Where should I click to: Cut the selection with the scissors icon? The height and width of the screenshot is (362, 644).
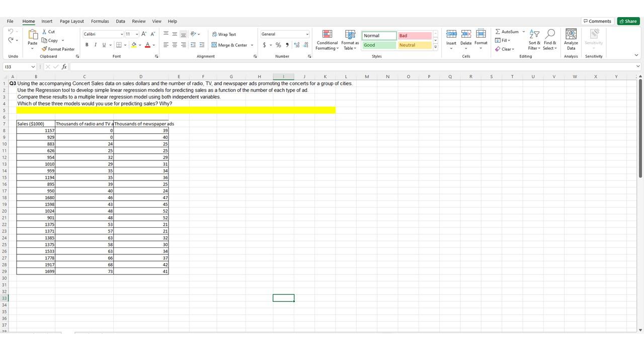tap(45, 32)
